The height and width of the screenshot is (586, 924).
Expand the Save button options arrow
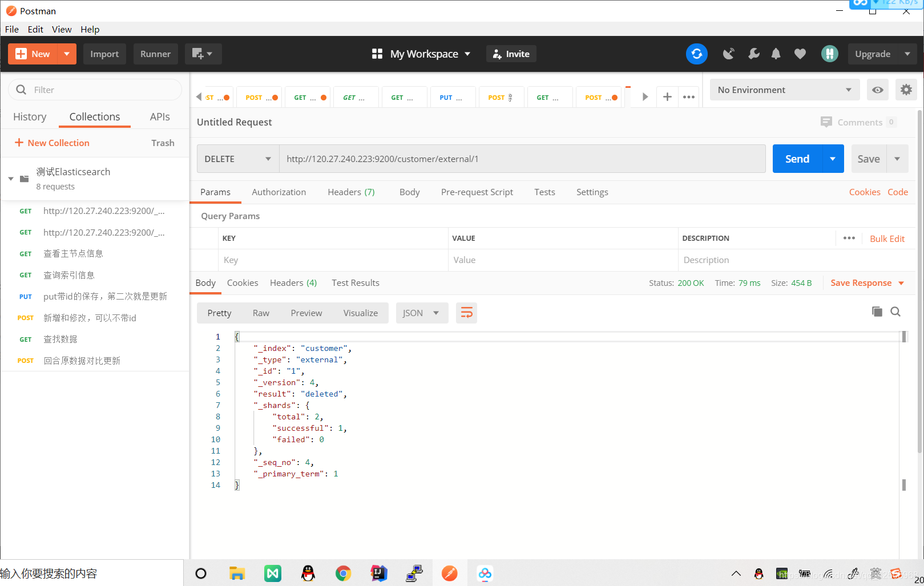pos(897,159)
